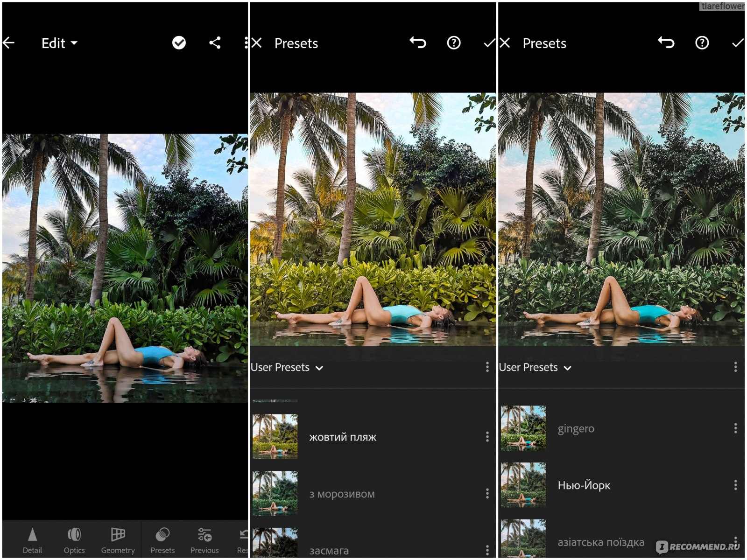Open the Presets tool in bottom toolbar

point(162,540)
